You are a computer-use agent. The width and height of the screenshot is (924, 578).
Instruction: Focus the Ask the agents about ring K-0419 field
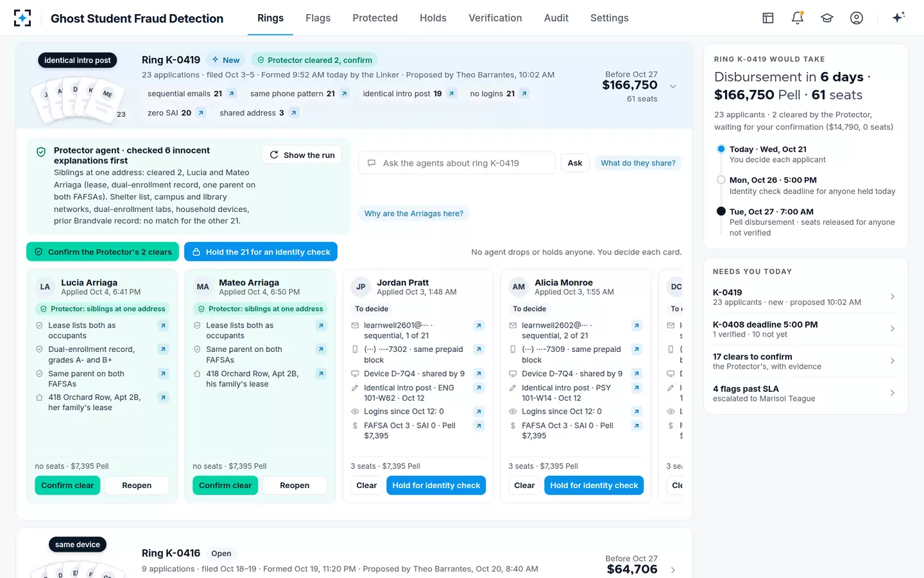[457, 163]
